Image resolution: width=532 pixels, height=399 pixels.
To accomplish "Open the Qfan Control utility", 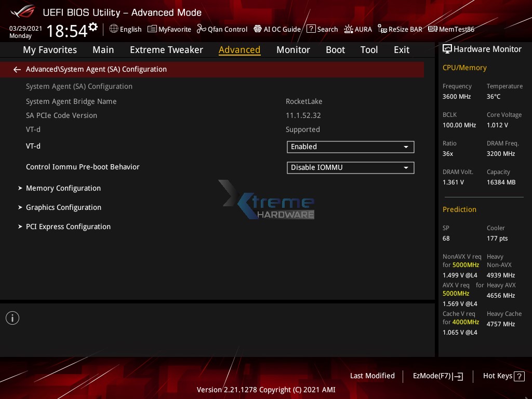I will tap(222, 29).
